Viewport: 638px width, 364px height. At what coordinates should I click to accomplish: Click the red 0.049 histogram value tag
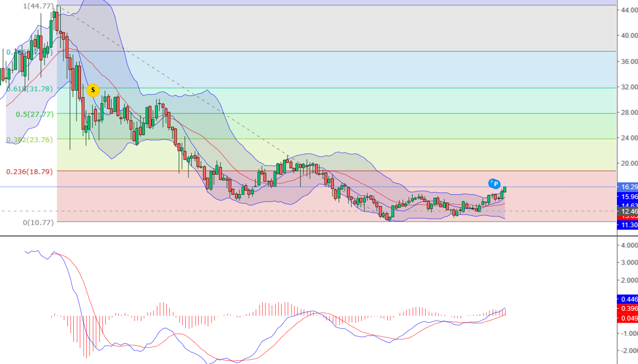(x=628, y=318)
